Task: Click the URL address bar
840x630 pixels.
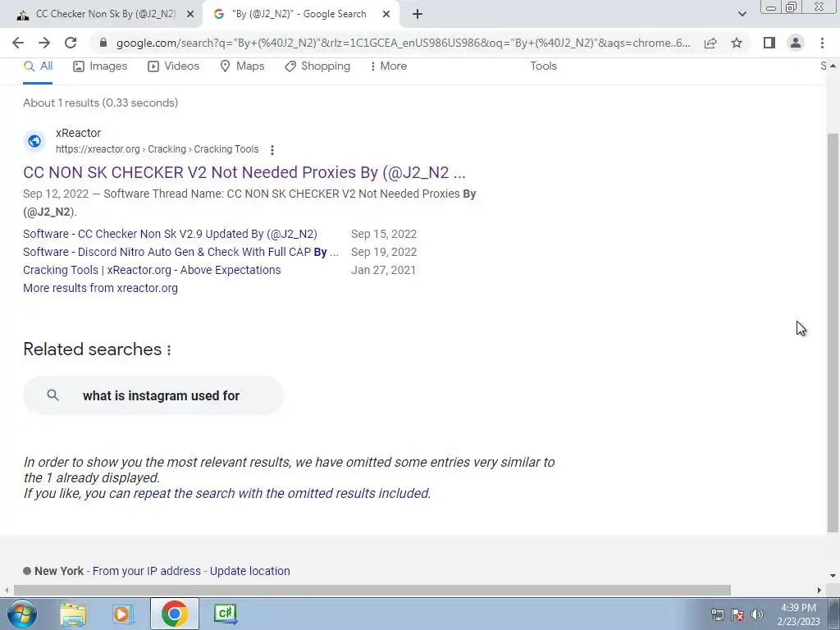Action: [x=403, y=43]
